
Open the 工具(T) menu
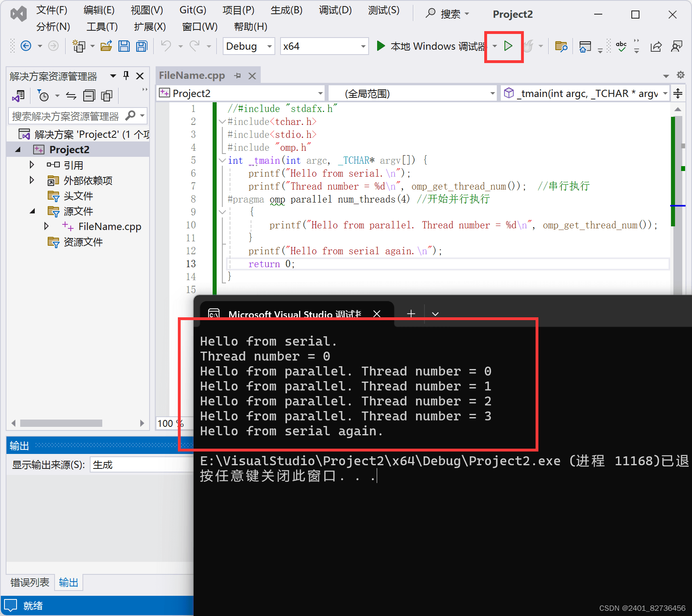pyautogui.click(x=102, y=27)
